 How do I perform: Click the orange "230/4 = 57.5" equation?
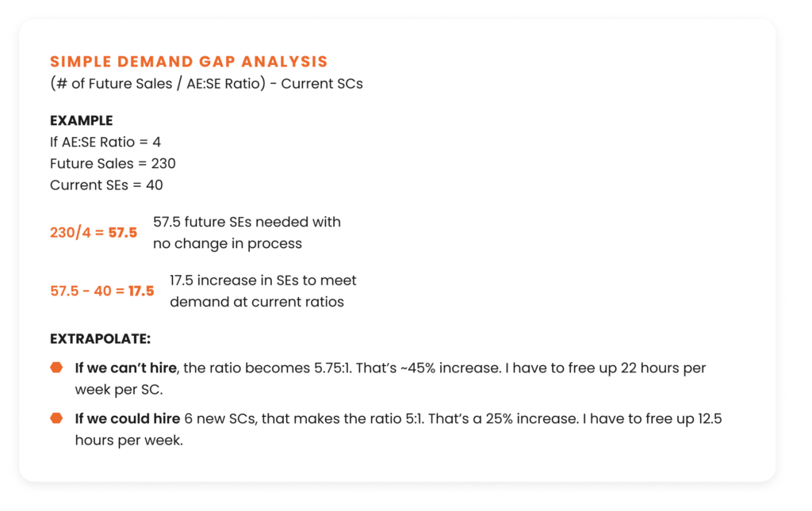click(x=94, y=233)
